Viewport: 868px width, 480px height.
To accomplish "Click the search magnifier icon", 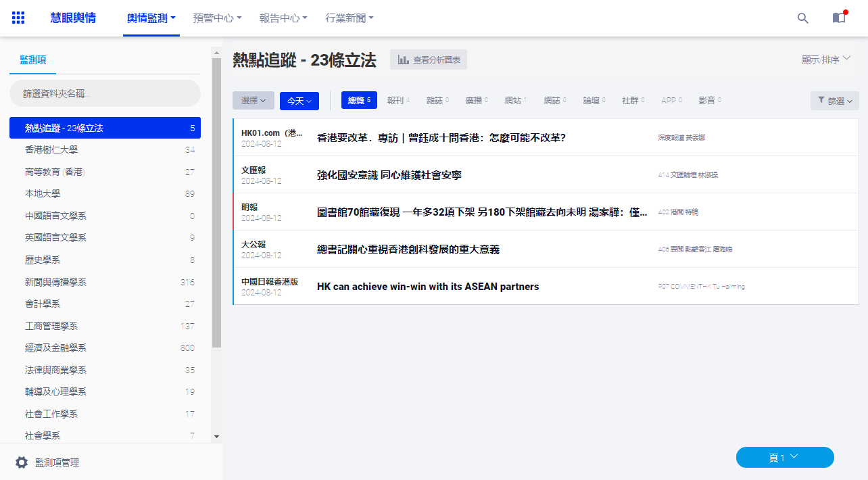I will pos(802,18).
